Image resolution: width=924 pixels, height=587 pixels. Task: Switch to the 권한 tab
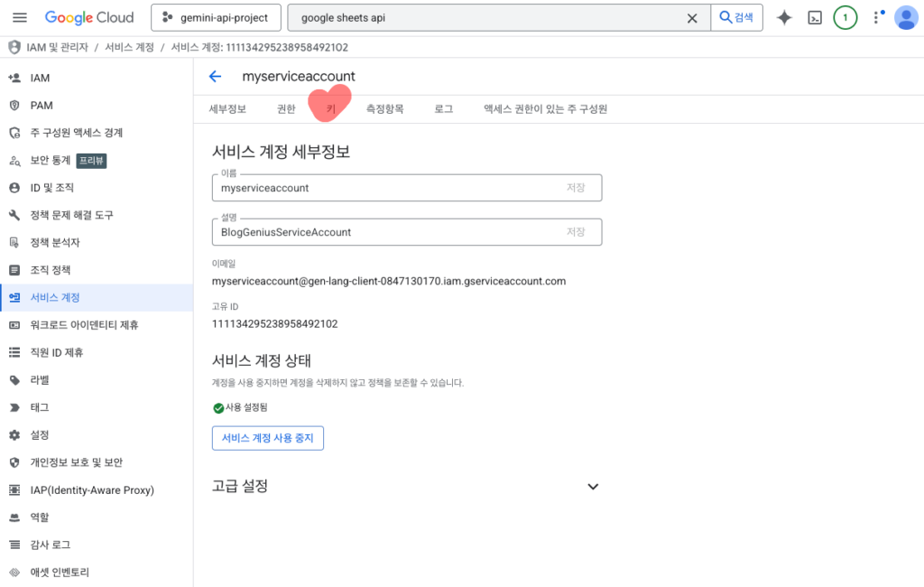click(286, 109)
